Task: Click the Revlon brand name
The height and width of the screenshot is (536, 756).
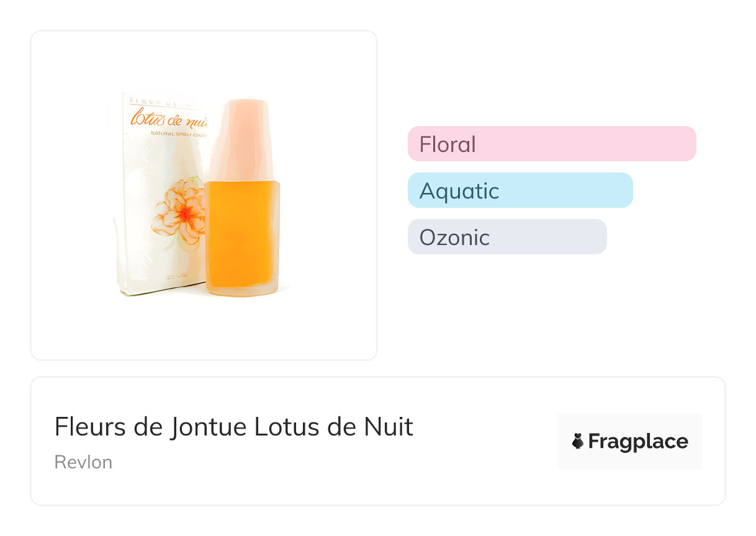Action: pos(83,462)
